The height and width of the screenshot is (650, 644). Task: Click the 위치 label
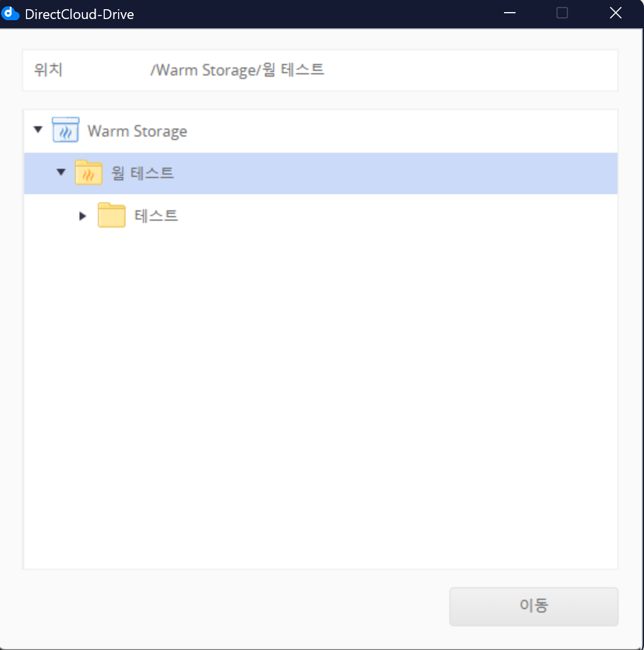48,70
